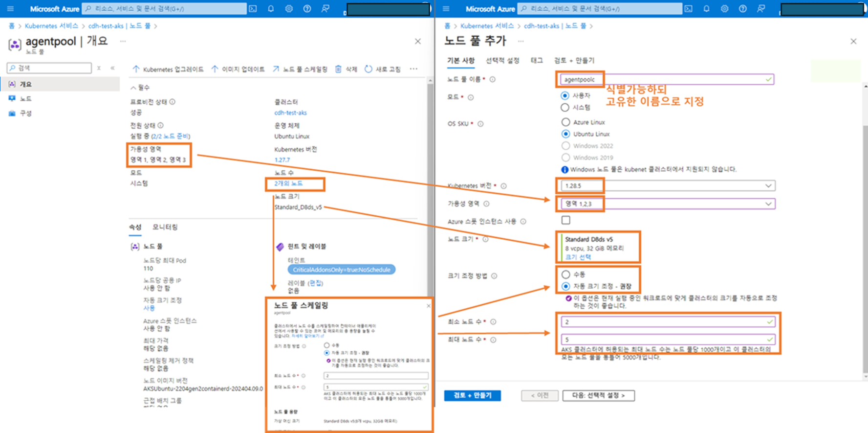This screenshot has width=868, height=433.
Task: Open cdh-test-aks cluster link
Action: click(290, 113)
